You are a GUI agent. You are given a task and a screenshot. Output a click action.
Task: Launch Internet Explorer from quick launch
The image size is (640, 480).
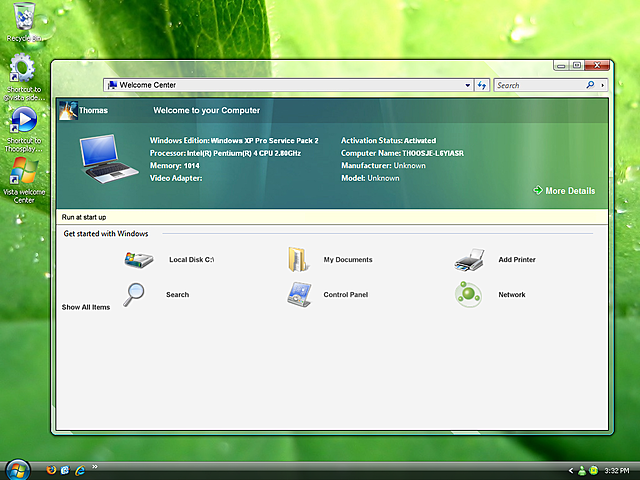tap(80, 470)
